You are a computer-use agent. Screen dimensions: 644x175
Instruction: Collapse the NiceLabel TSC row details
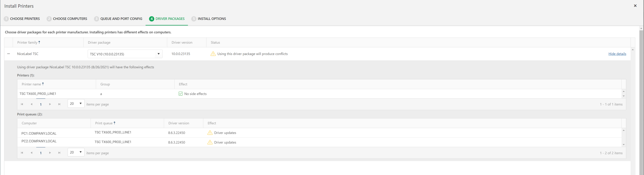(x=8, y=54)
